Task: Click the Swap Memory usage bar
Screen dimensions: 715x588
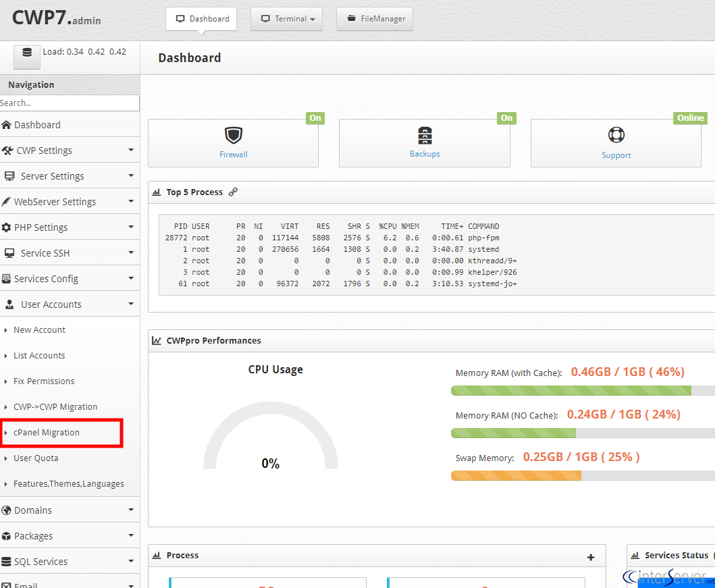Action: 515,475
